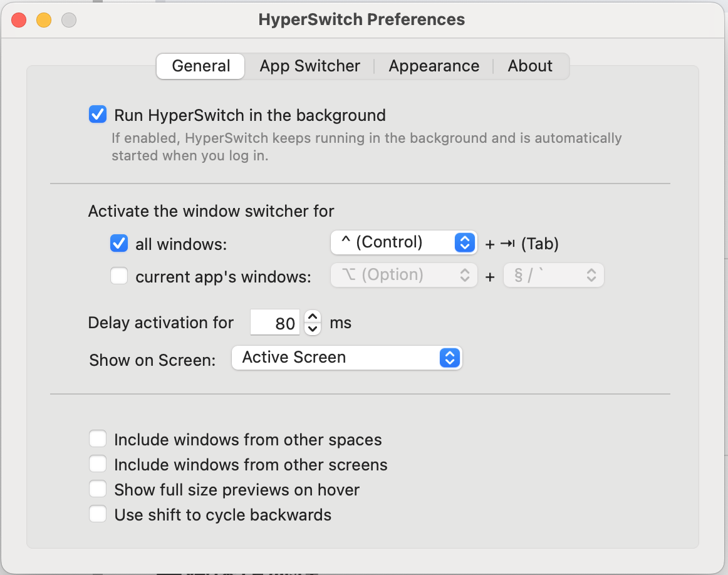Open the Show on Screen dropdown
This screenshot has height=575, width=728.
tap(346, 358)
